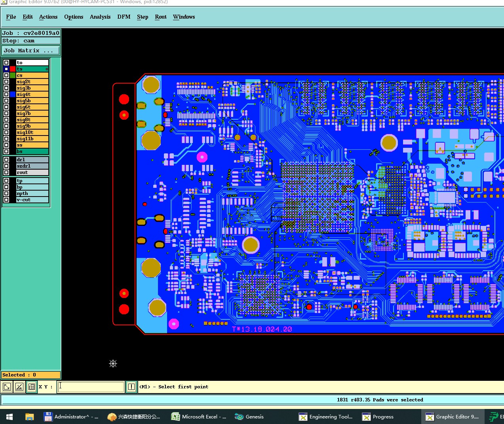Viewport: 504px width, 424px height.
Task: Toggle display checkbox for sig2t layer
Action: (x=6, y=82)
